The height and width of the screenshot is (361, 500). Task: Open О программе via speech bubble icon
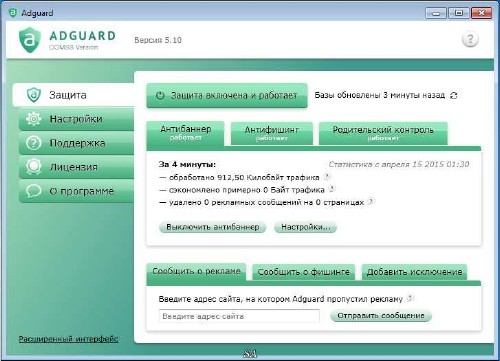[x=34, y=191]
